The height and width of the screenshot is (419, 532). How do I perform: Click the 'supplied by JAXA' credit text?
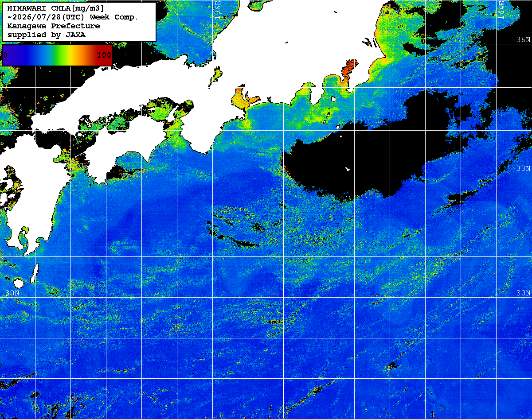pos(47,35)
